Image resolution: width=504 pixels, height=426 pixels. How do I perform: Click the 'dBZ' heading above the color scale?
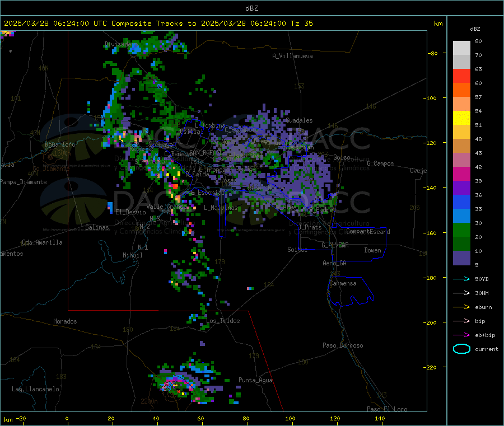click(475, 29)
